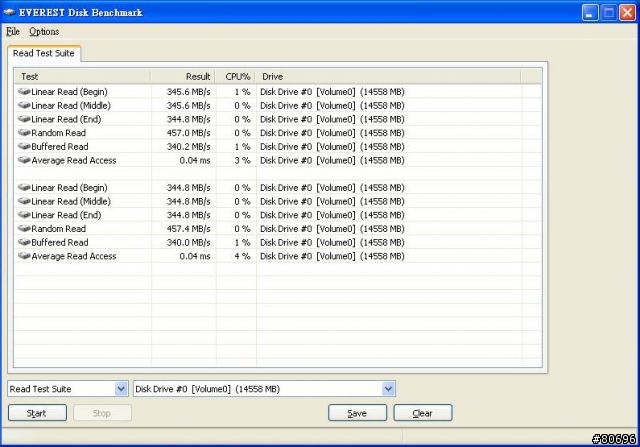Click the greyed-out Stop button
Viewport: 640px width, 447px height.
[x=102, y=413]
